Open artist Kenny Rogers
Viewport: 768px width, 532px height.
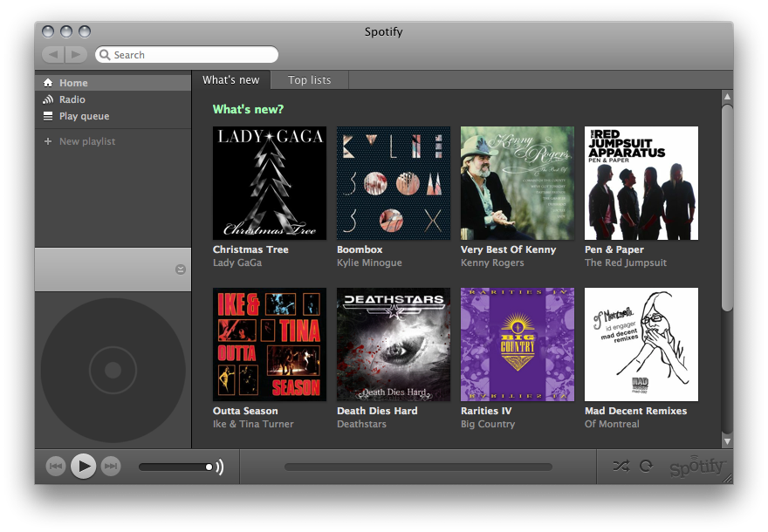click(492, 263)
